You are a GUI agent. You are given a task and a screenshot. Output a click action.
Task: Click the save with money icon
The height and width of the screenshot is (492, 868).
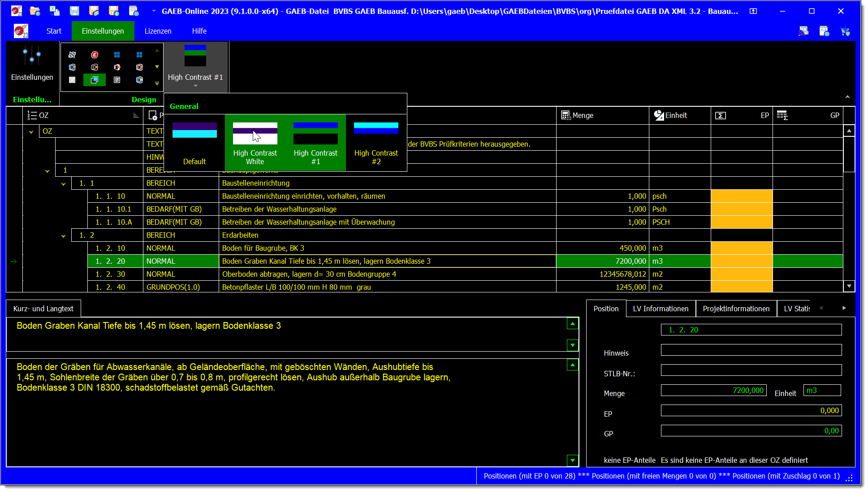[94, 11]
